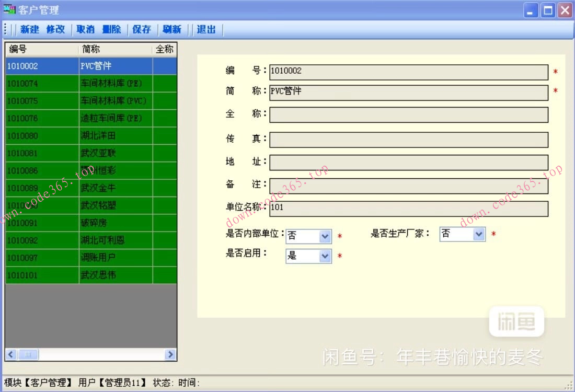Viewport: 575px width, 392px height.
Task: Click the 全称 input field
Action: tap(409, 115)
